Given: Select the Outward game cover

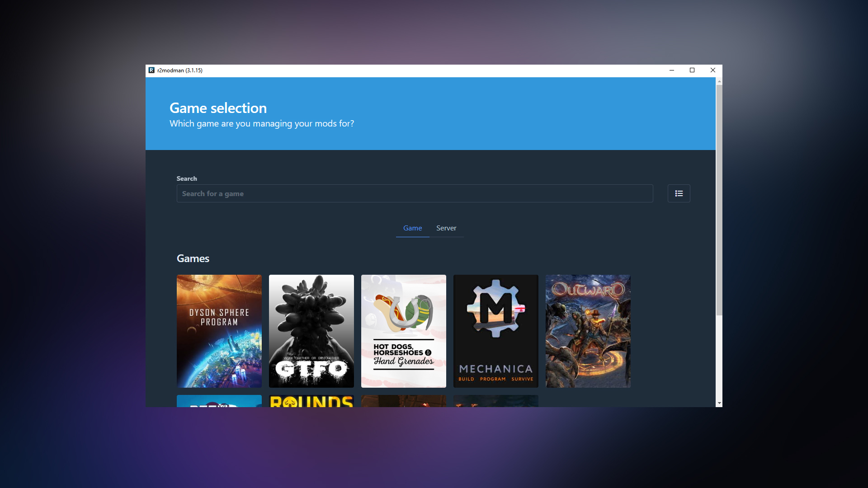Looking at the screenshot, I should pyautogui.click(x=588, y=331).
